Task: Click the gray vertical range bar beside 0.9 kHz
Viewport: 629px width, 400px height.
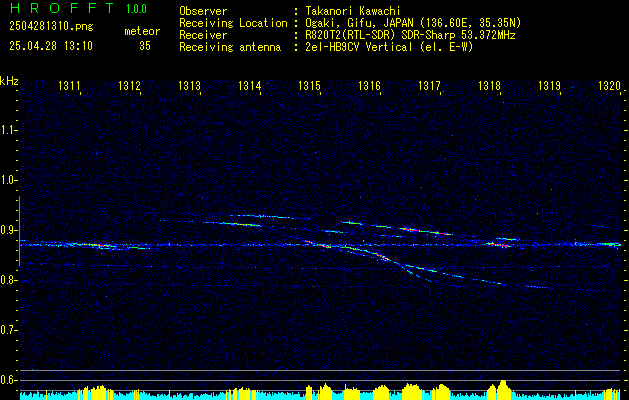Action: coord(19,231)
